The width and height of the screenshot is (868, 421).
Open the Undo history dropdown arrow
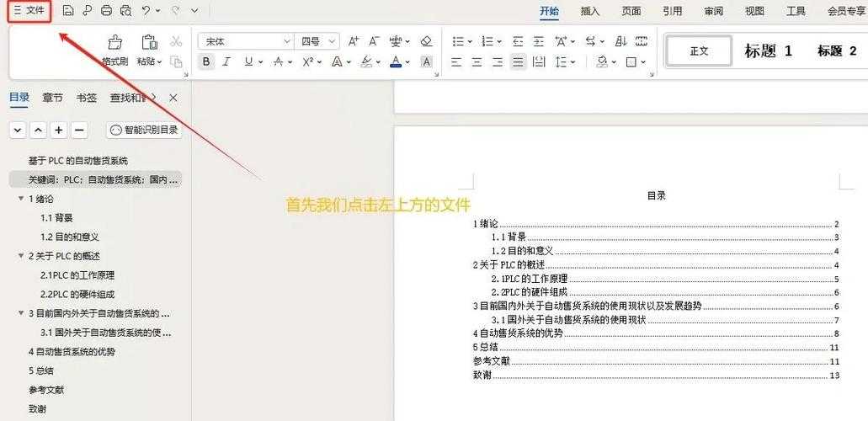158,10
